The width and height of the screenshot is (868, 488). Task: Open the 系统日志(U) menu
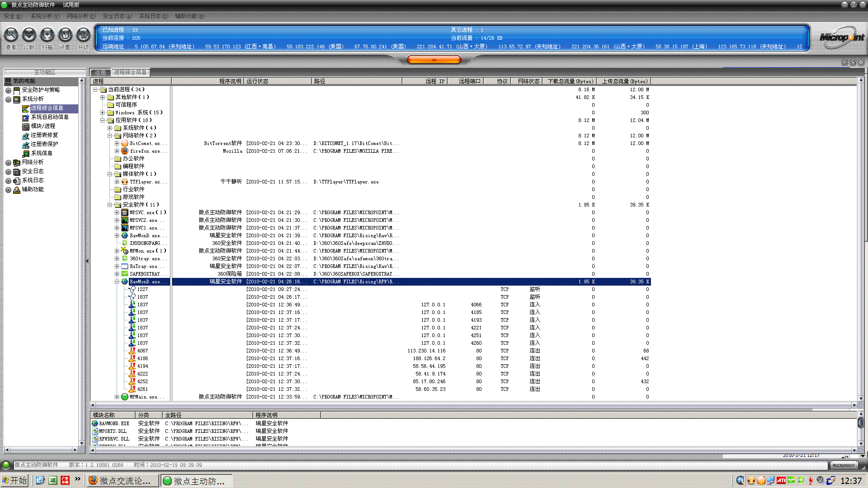point(153,16)
